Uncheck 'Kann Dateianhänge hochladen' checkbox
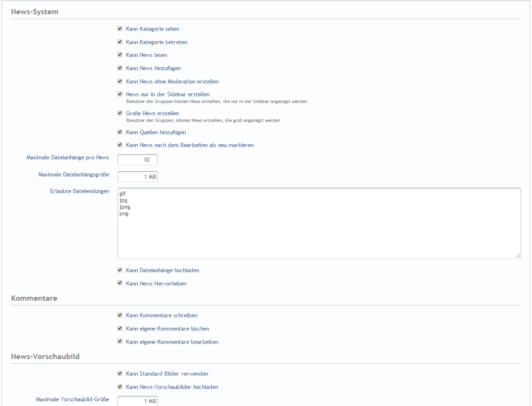The width and height of the screenshot is (532, 406). 120,270
